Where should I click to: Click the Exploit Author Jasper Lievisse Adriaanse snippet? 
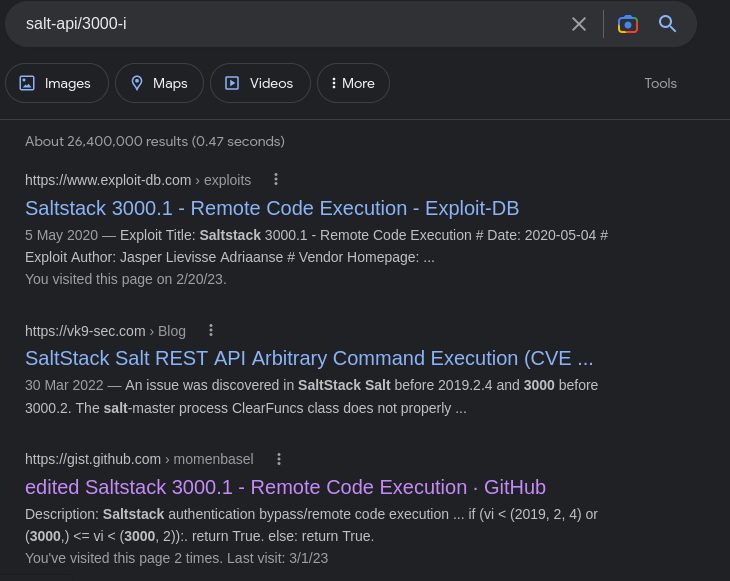tap(230, 257)
